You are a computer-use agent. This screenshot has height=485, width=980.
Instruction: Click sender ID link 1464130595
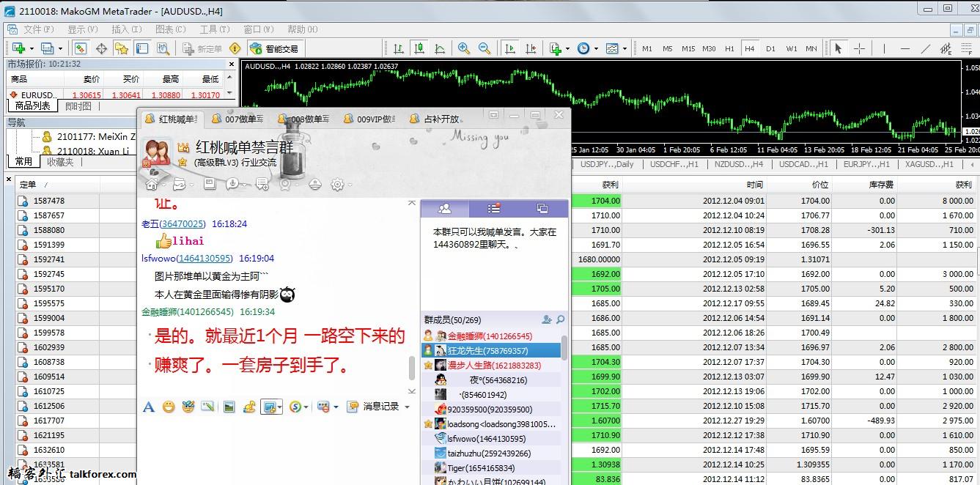pyautogui.click(x=205, y=258)
